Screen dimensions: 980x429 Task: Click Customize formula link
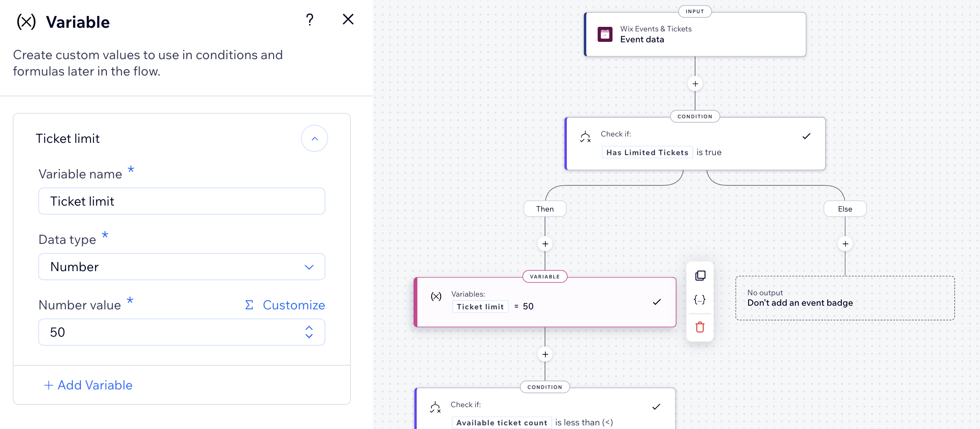tap(285, 305)
